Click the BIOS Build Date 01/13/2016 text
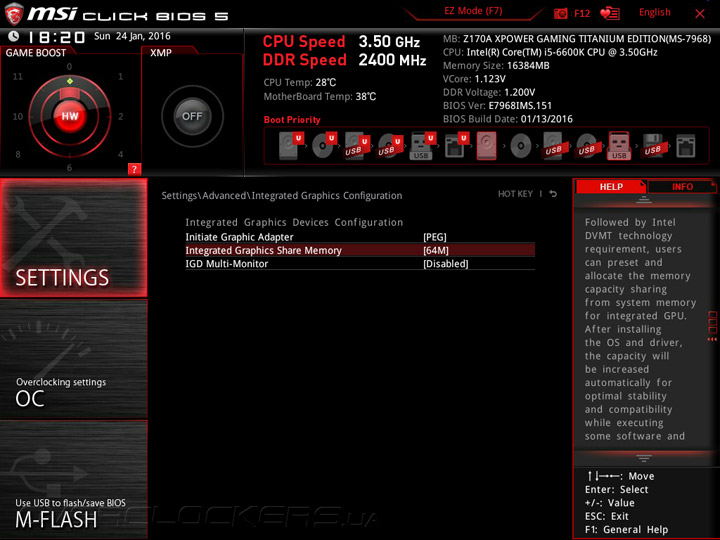 pos(508,119)
